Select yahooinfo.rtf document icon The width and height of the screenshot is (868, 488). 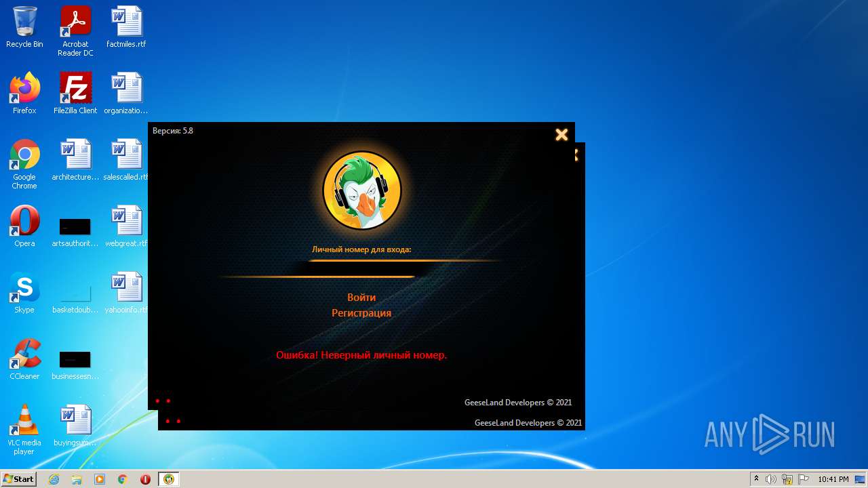[x=126, y=293]
